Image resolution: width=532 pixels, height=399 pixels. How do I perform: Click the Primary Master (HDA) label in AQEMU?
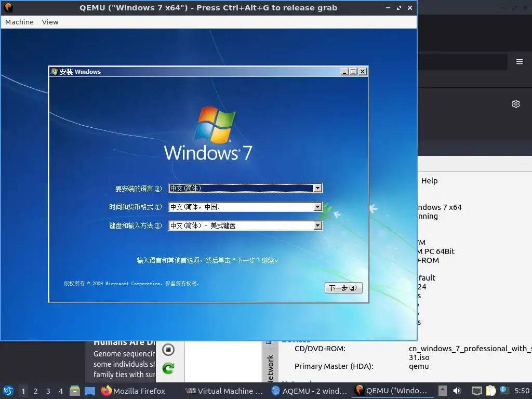[x=334, y=366]
